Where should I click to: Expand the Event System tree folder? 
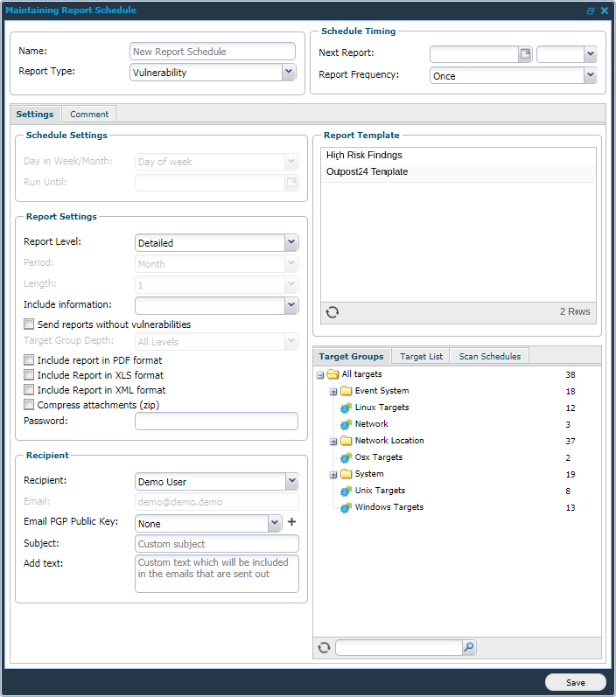point(333,392)
